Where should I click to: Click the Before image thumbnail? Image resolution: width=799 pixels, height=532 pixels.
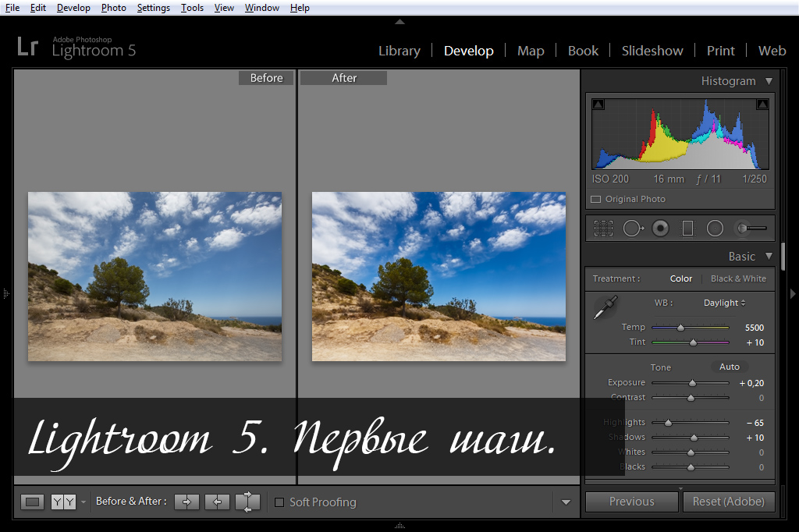154,276
